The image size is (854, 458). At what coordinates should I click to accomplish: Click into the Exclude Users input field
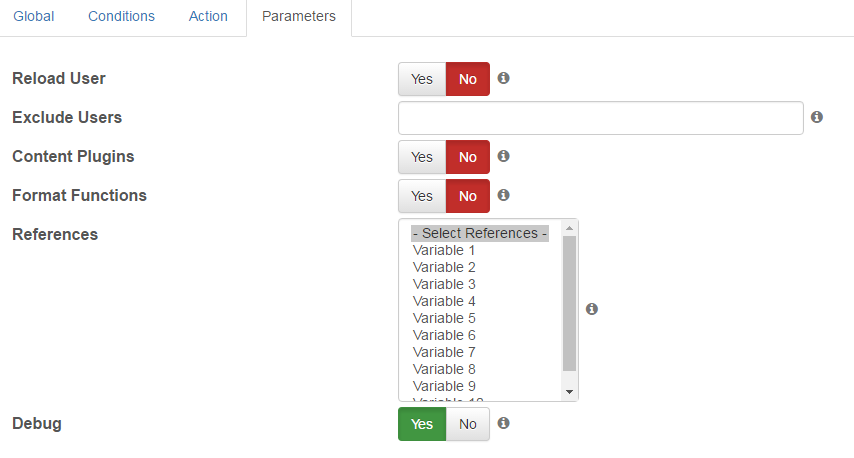click(x=601, y=118)
